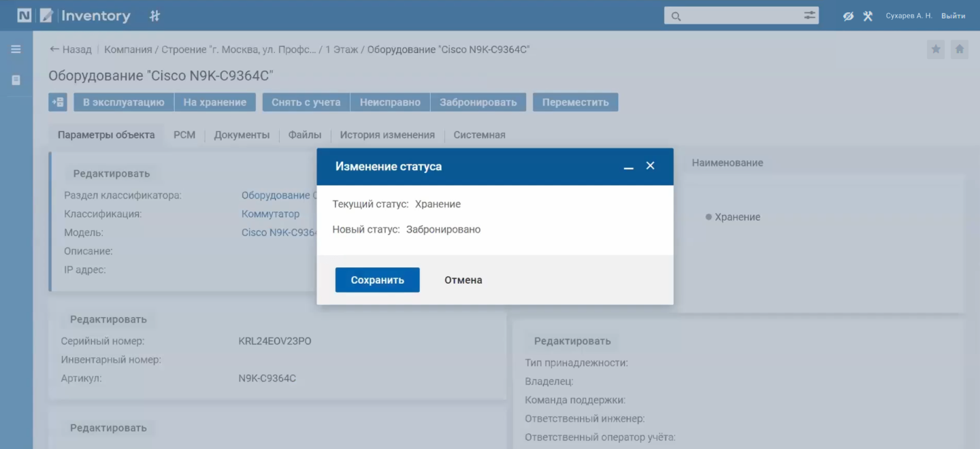Switch to the Документы tab
Viewport: 980px width, 449px height.
point(242,135)
